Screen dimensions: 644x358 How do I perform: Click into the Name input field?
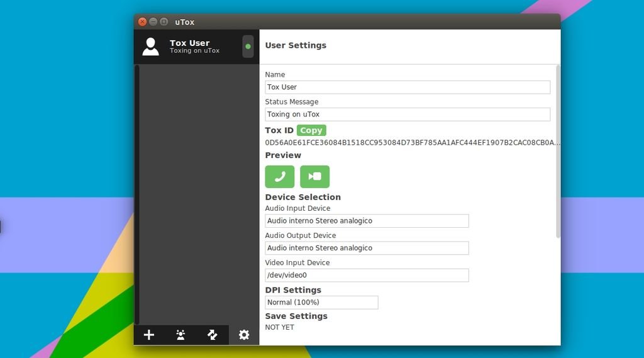[408, 87]
